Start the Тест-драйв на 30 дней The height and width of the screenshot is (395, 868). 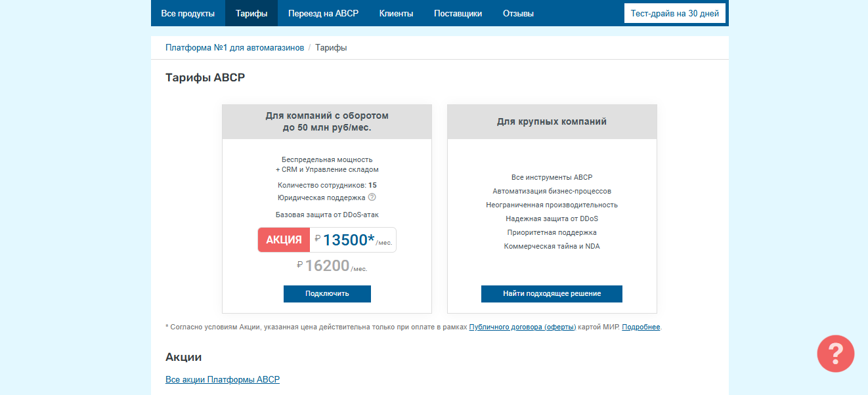pos(674,13)
